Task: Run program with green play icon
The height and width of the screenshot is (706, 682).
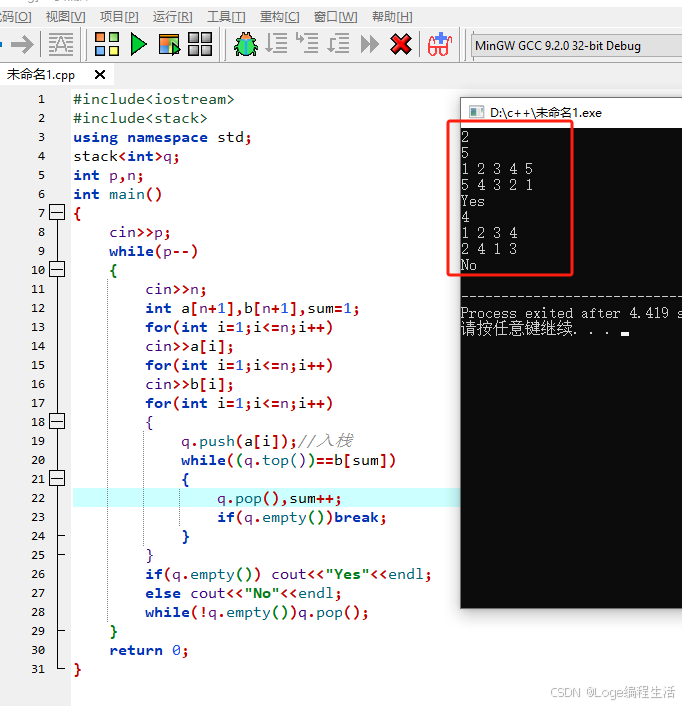Action: tap(138, 44)
